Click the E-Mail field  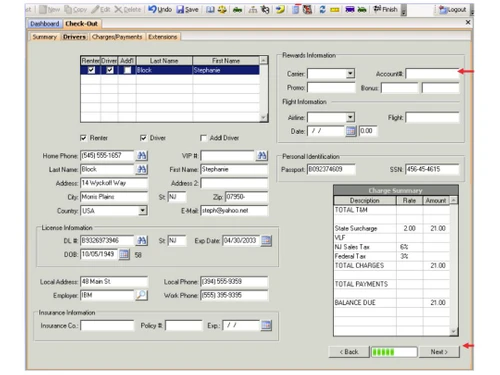coord(234,211)
